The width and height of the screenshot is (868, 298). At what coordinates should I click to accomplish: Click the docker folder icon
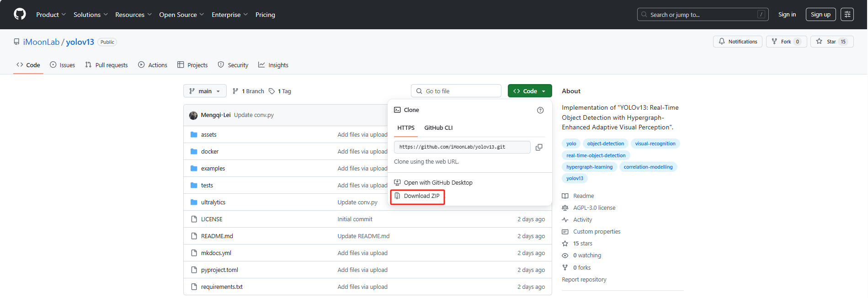tap(194, 151)
